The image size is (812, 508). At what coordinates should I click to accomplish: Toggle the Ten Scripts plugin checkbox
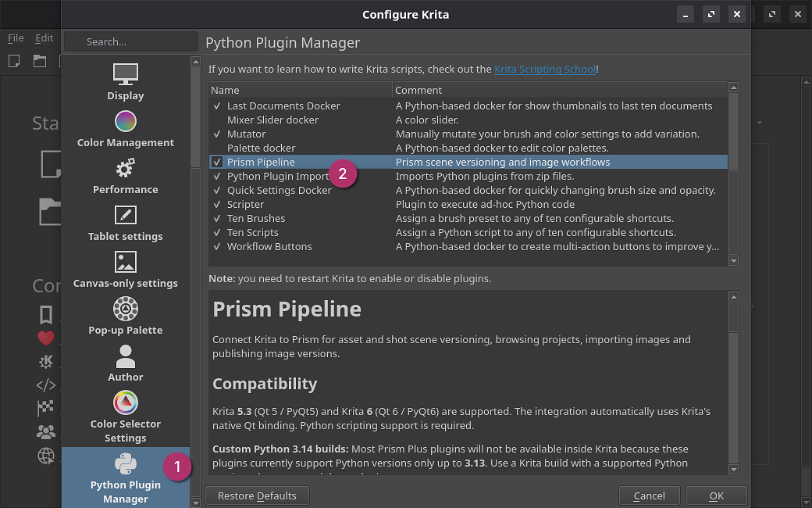tap(217, 232)
